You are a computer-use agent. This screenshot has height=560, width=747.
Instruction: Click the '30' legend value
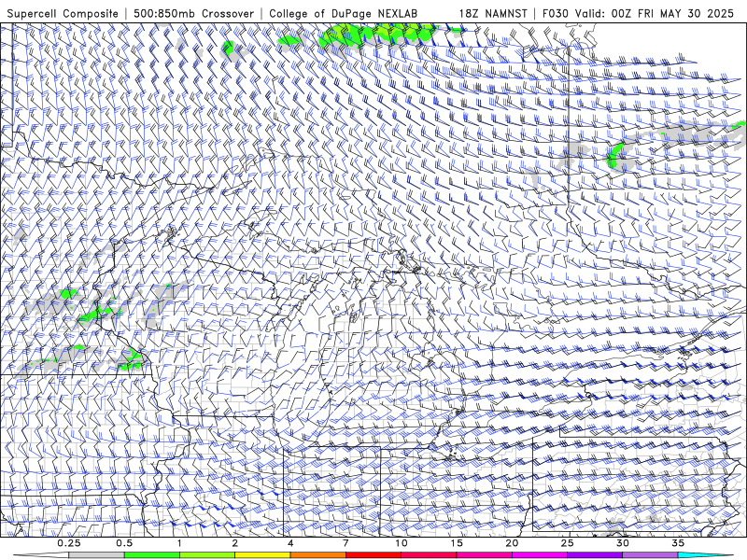623,543
